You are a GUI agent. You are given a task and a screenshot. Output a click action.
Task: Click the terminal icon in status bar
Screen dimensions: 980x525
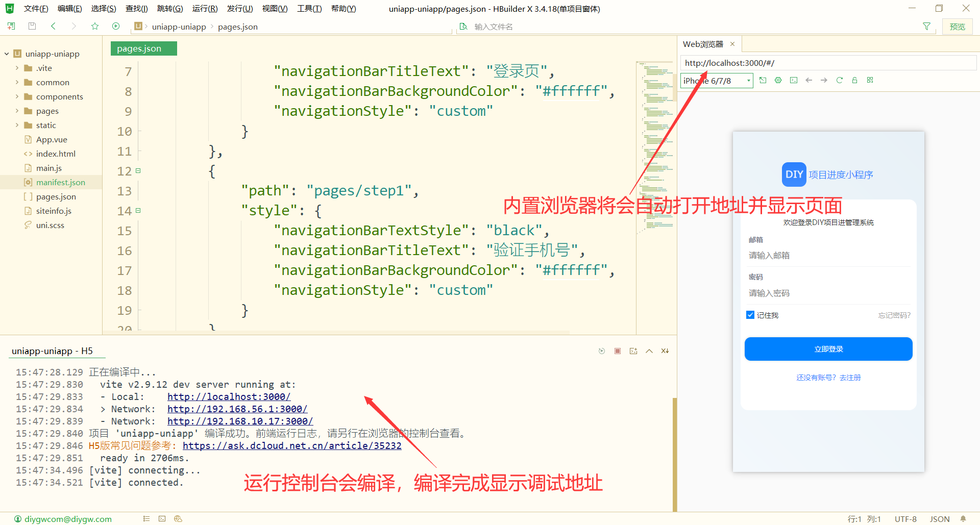[162, 519]
